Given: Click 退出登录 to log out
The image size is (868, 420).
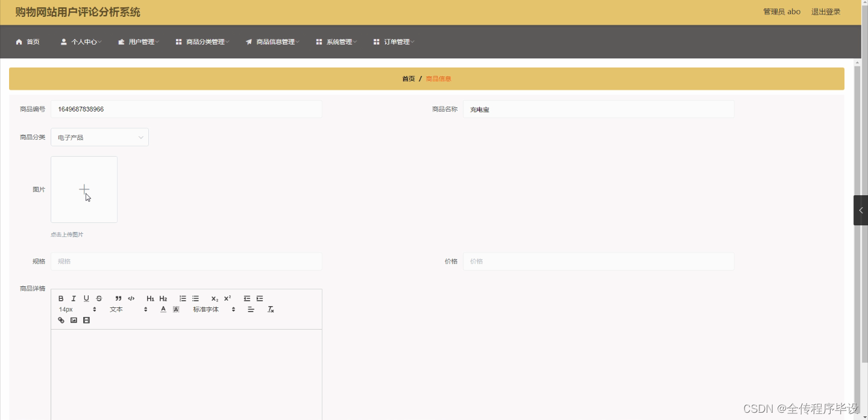Looking at the screenshot, I should pos(825,11).
